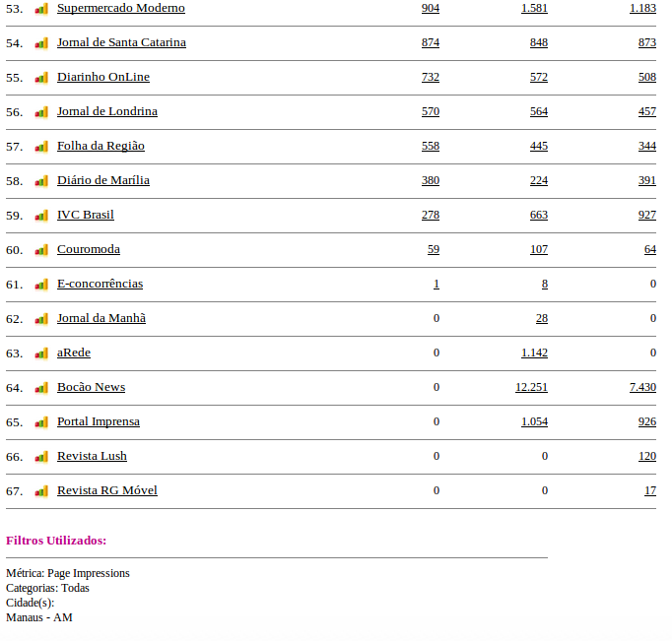
Task: Open the 1.581 value for Supermercado Moderno
Action: [534, 8]
